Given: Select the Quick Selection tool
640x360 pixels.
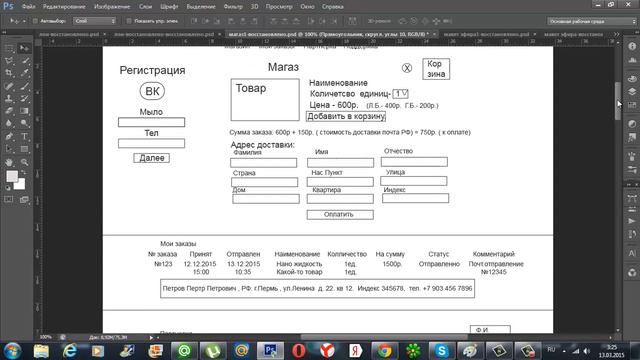Looking at the screenshot, I should pyautogui.click(x=24, y=61).
